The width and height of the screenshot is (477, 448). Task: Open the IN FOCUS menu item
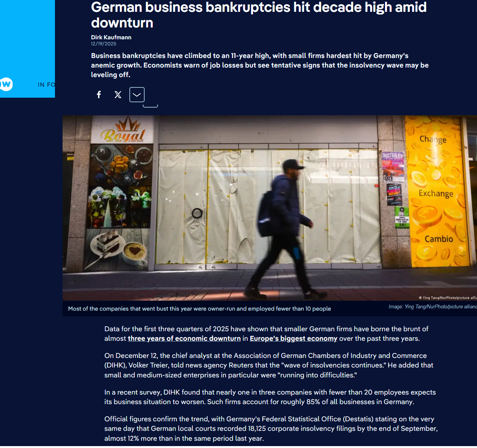pyautogui.click(x=46, y=85)
